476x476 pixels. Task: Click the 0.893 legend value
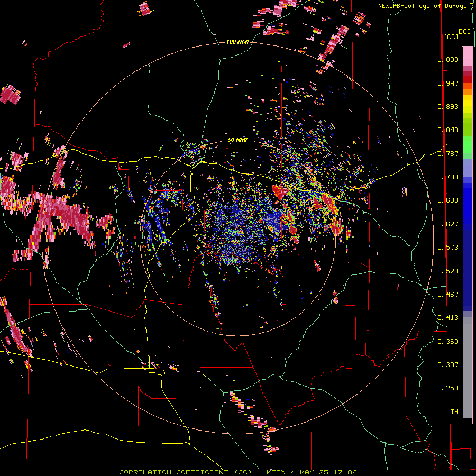tap(448, 106)
